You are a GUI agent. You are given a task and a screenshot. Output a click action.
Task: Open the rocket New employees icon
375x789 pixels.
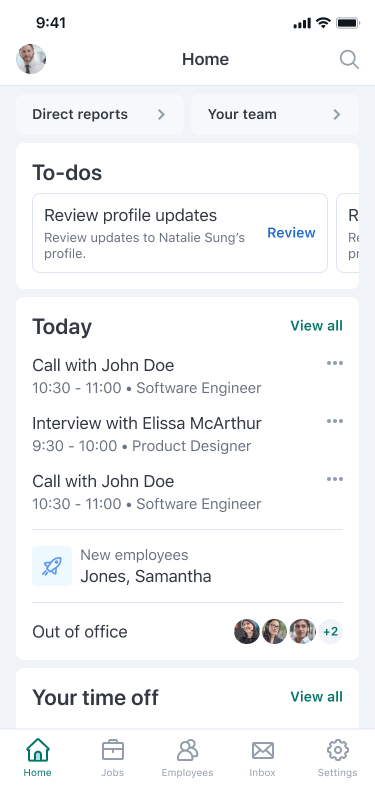point(52,566)
